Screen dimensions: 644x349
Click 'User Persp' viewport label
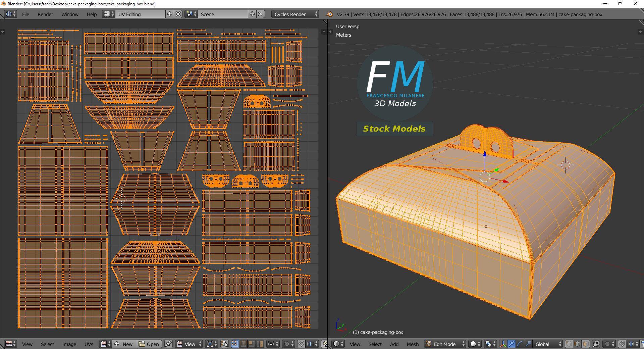(347, 27)
